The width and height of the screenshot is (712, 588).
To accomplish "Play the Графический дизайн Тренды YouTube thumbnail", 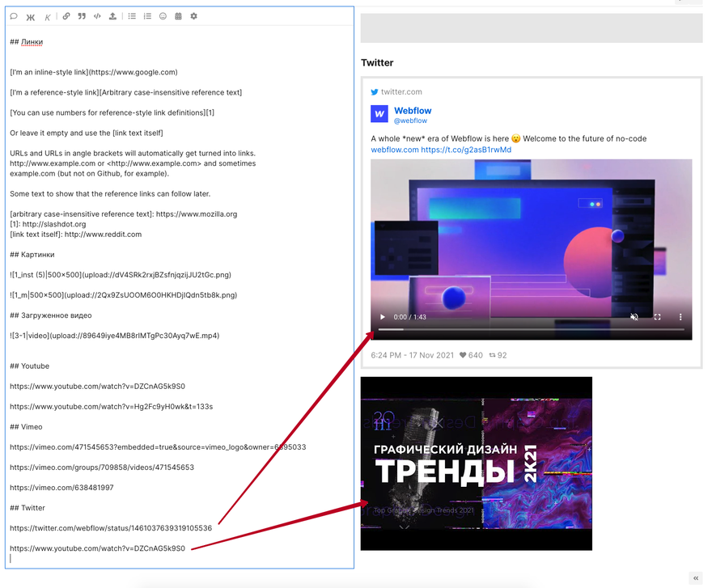I will point(477,463).
